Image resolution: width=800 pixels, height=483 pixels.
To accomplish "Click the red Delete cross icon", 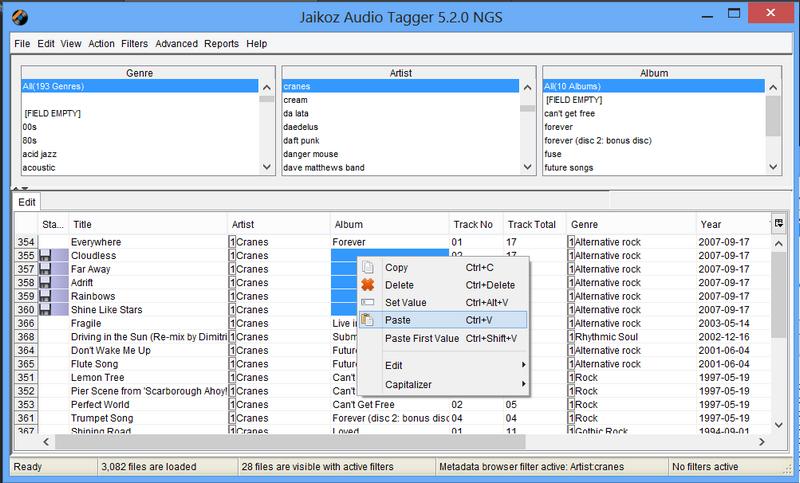I will pyautogui.click(x=367, y=285).
